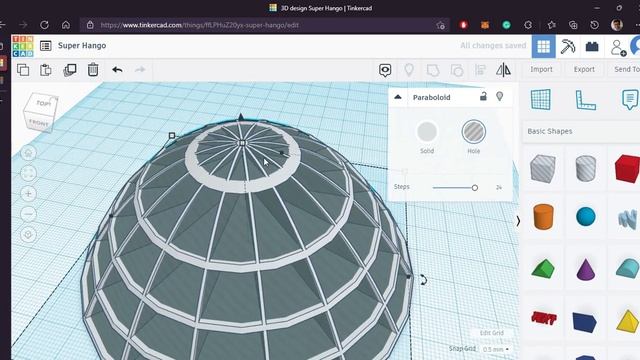This screenshot has width=640, height=360.
Task: Rename the Super Hango design title
Action: 82,46
